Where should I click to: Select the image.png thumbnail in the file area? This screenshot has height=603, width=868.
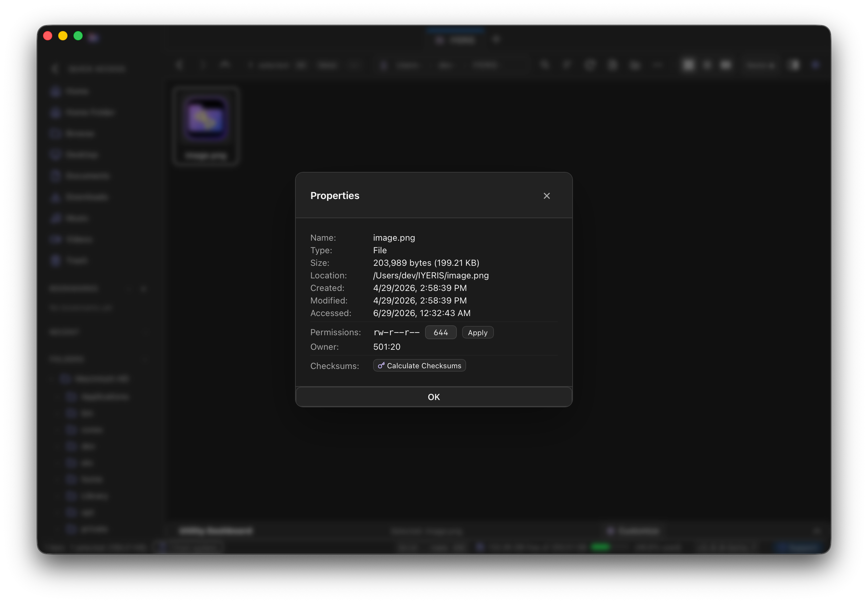pos(206,126)
